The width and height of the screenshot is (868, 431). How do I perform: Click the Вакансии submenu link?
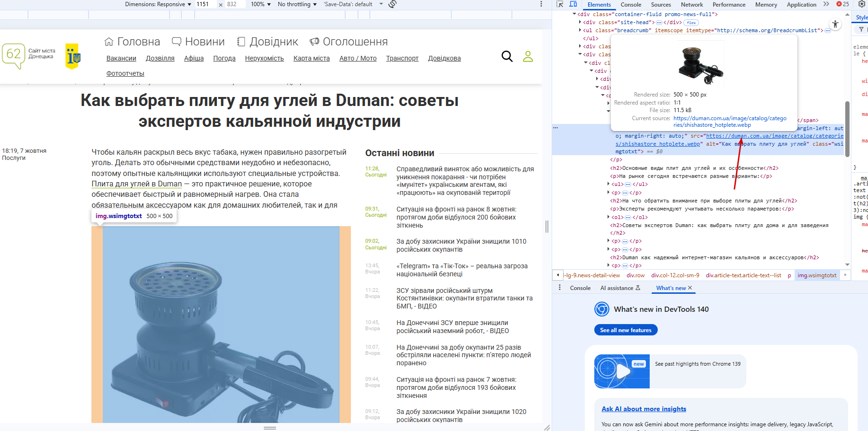[121, 58]
